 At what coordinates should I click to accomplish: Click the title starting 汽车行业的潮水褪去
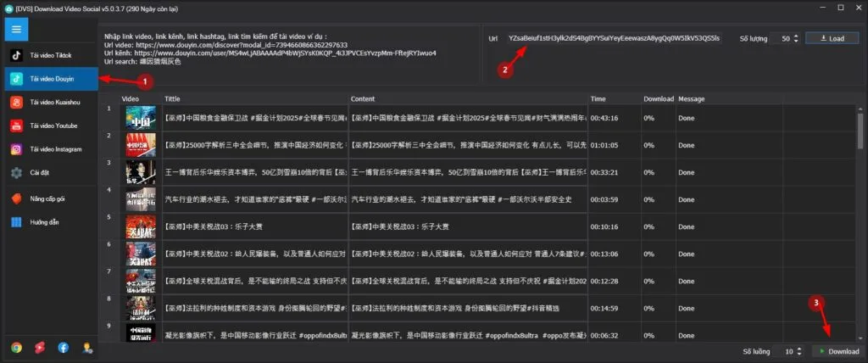click(x=256, y=199)
